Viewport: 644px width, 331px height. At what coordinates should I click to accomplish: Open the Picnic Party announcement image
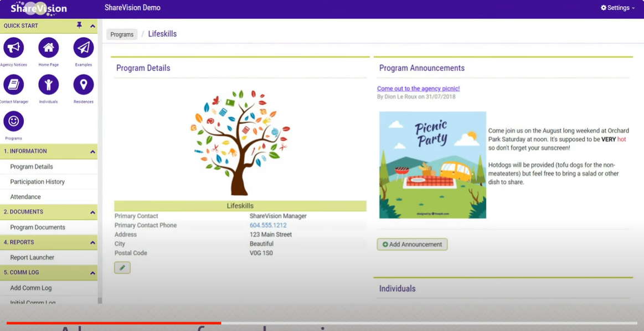click(432, 164)
